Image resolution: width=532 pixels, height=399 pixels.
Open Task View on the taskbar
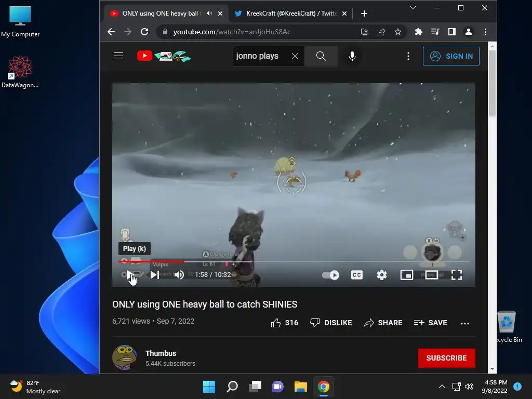coord(255,387)
